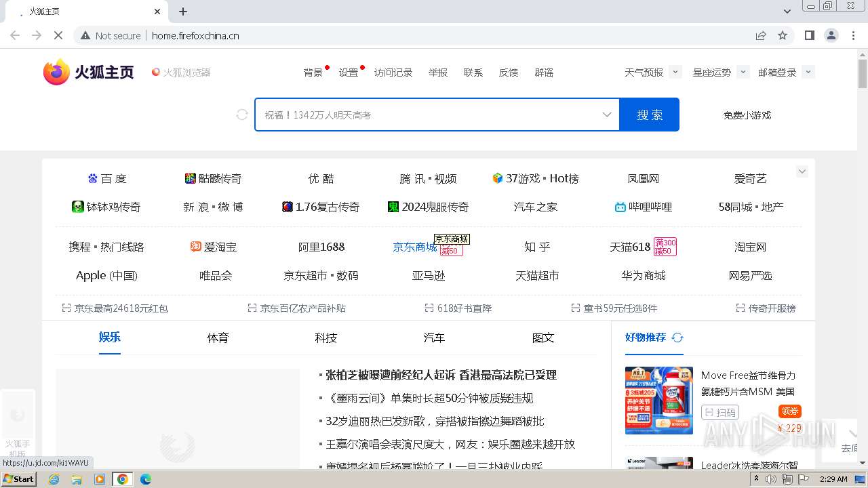Open the 访问记录 link
This screenshot has height=488, width=868.
coord(393,73)
